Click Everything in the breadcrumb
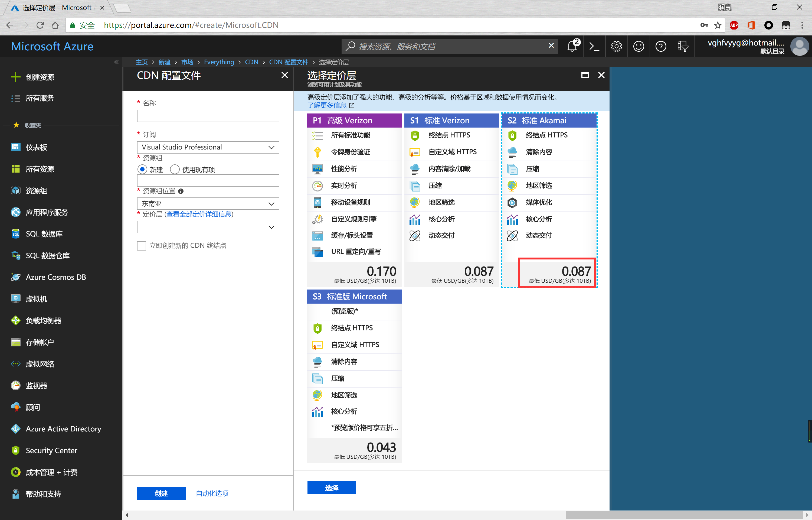The width and height of the screenshot is (812, 520). [219, 62]
